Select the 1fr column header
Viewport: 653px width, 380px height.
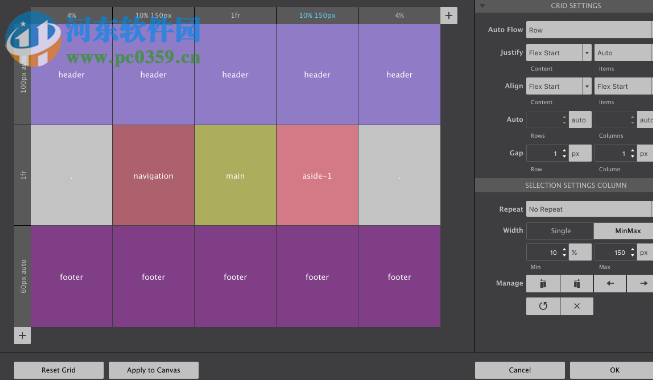pos(235,15)
